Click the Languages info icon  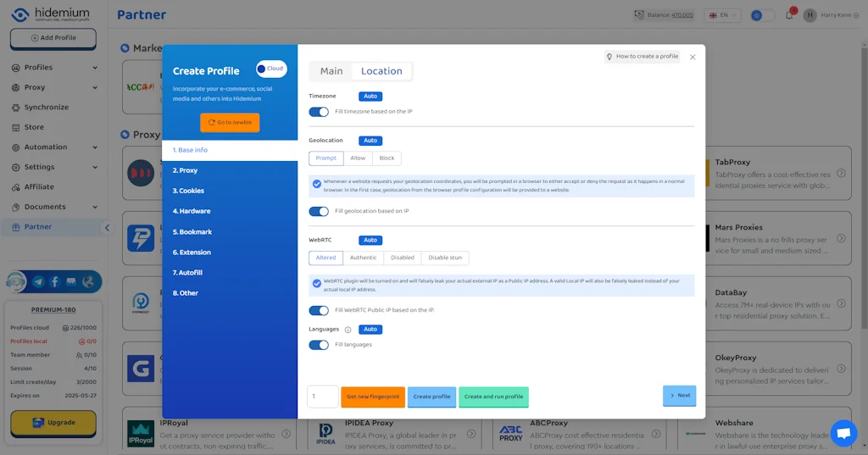(x=348, y=330)
